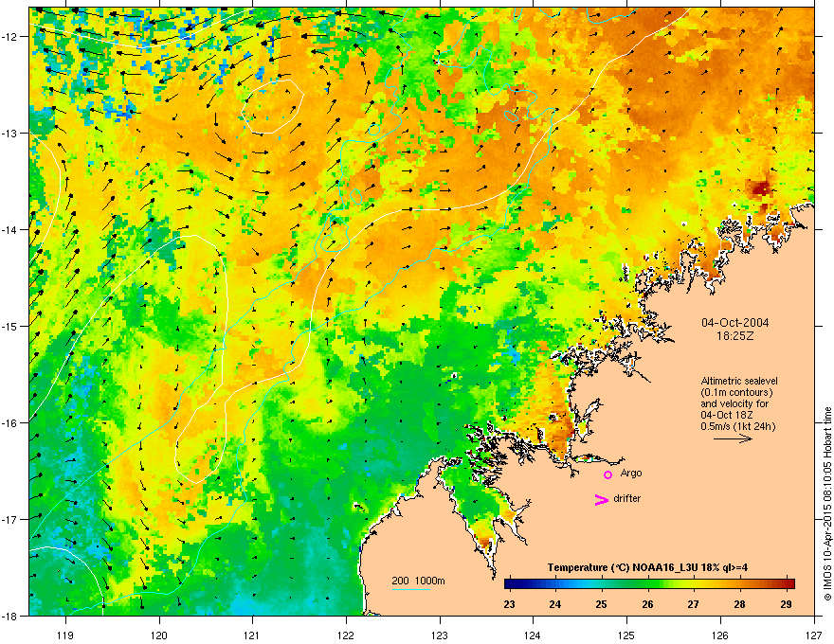Click the '(0.1m contours)' caption line

736,393
